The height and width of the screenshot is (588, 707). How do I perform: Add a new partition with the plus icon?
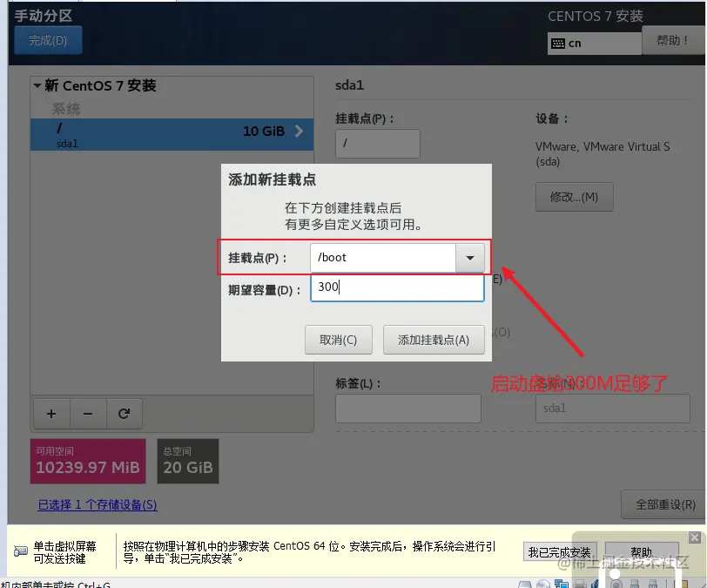[50, 414]
